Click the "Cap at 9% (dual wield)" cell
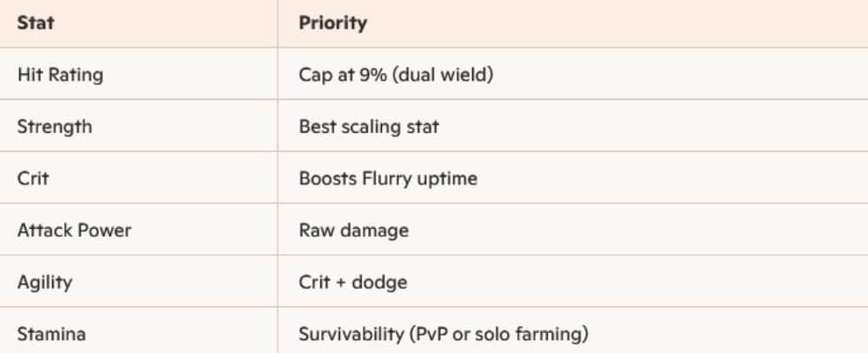This screenshot has width=868, height=353. click(x=396, y=75)
